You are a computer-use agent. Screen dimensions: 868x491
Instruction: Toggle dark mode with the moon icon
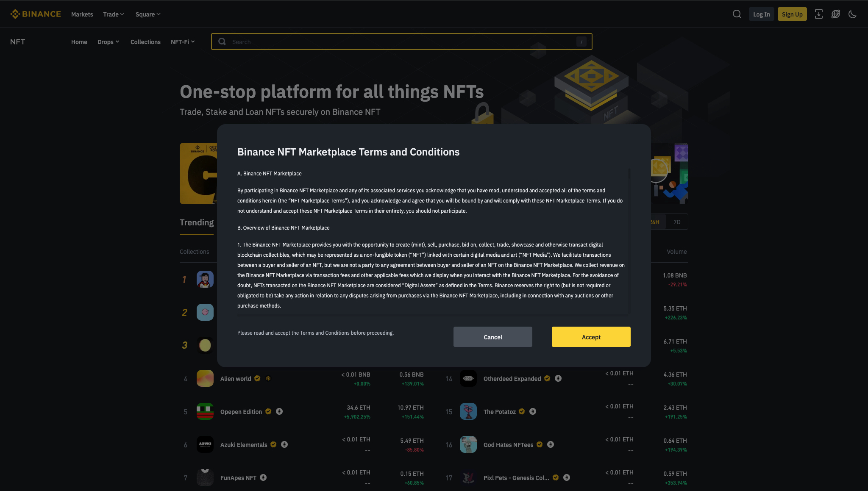853,14
